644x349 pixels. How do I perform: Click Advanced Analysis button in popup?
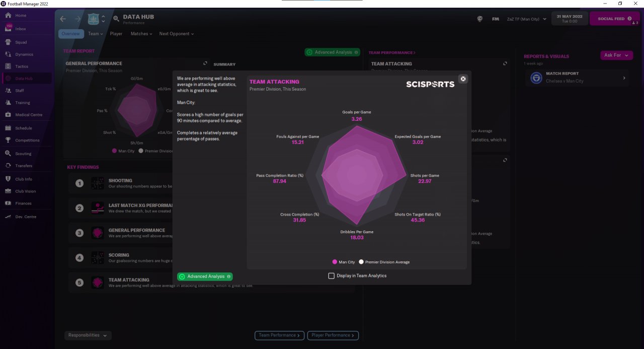[x=205, y=276]
